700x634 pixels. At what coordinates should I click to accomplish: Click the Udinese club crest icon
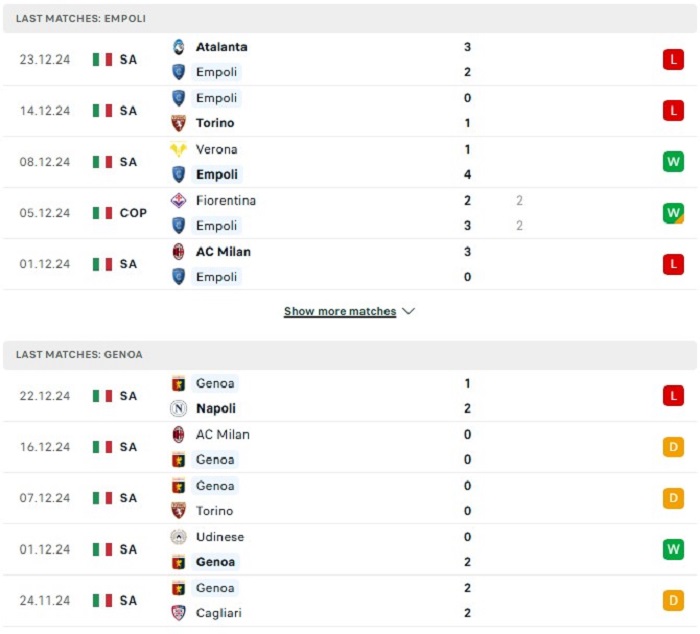point(179,537)
